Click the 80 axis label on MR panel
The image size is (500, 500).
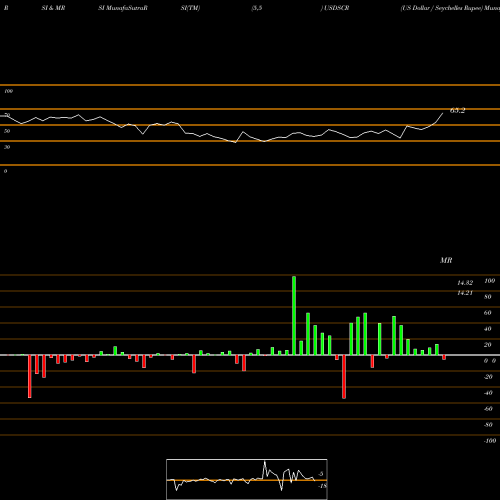coord(488,297)
